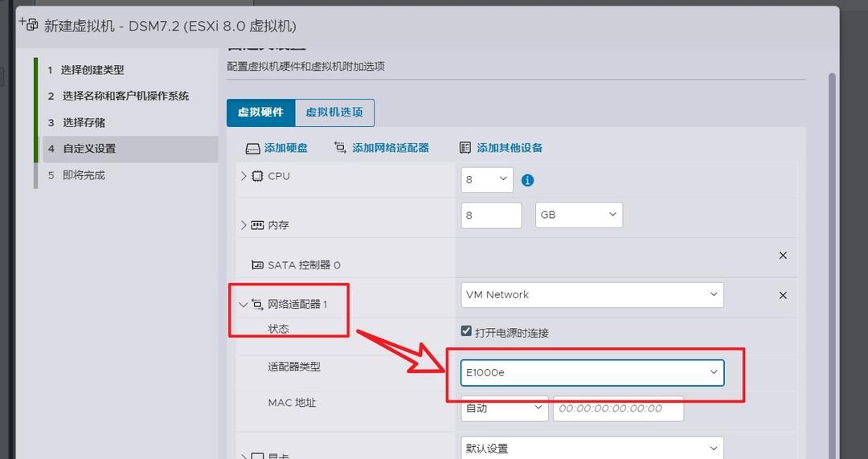The width and height of the screenshot is (868, 459).
Task: Select the 虚拟硬件 tab
Action: (x=260, y=113)
